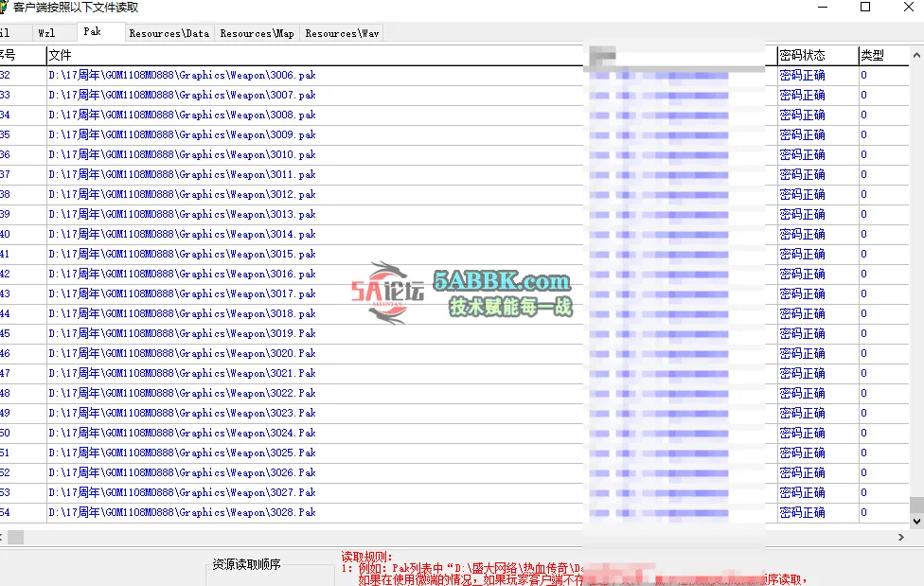Click the 密码状态 column header
This screenshot has height=586, width=924.
point(817,56)
